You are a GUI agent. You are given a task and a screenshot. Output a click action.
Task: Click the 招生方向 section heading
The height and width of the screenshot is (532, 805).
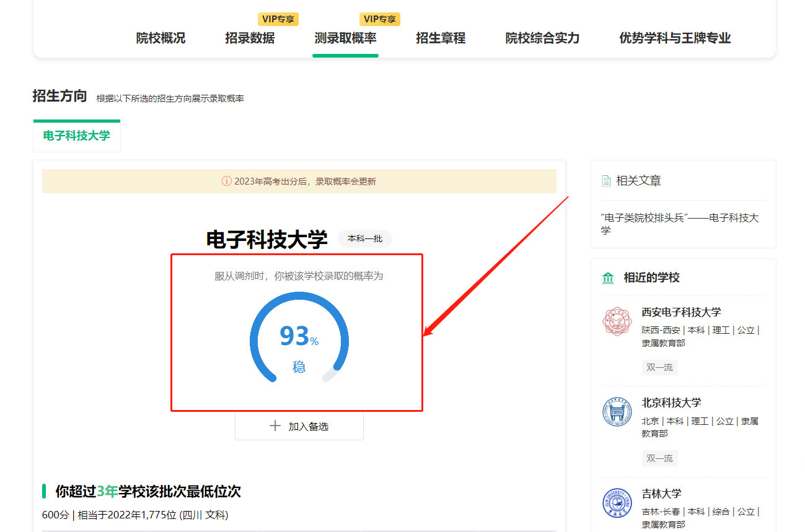pos(59,96)
